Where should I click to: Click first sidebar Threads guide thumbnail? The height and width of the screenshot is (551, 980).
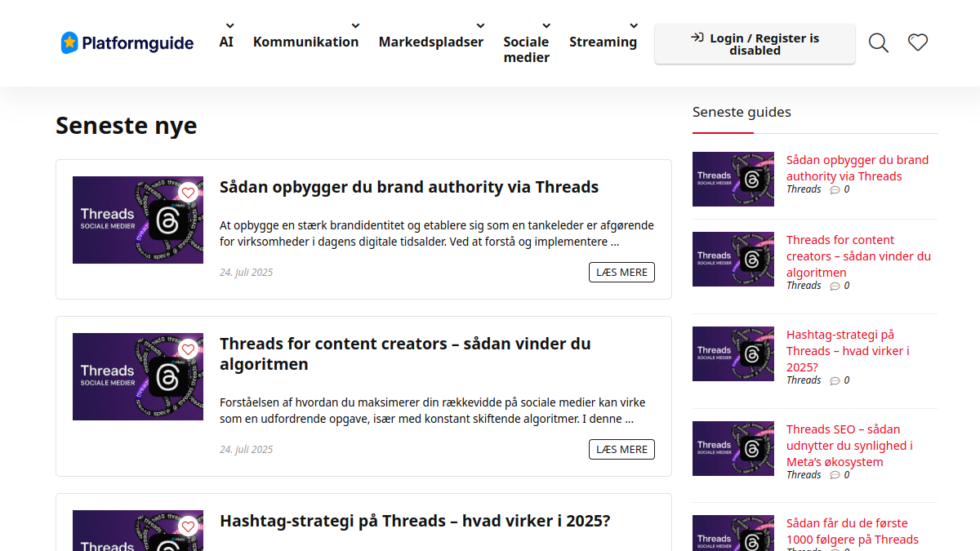point(733,179)
